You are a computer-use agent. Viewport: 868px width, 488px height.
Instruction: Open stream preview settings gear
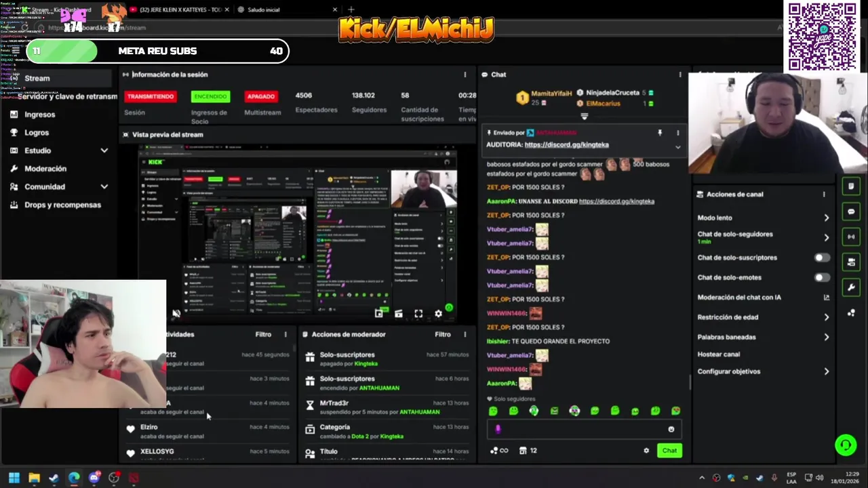438,313
